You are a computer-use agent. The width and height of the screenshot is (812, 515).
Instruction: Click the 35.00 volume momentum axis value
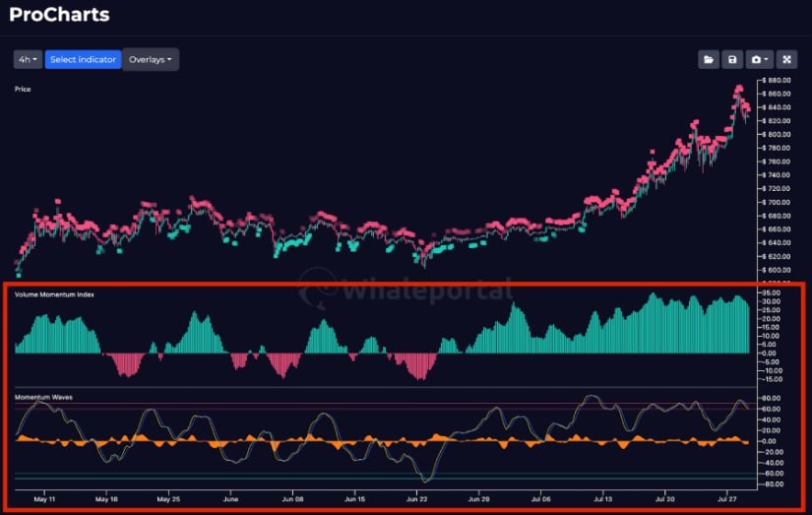[771, 292]
